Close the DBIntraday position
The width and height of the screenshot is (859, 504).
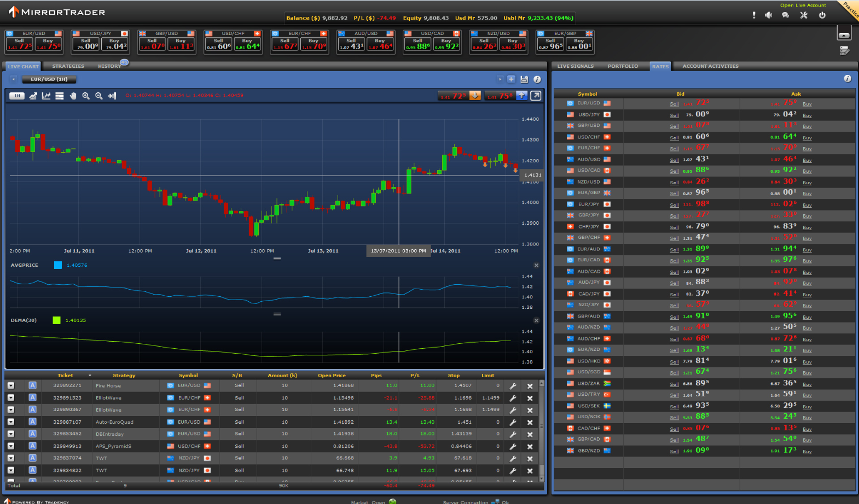530,434
